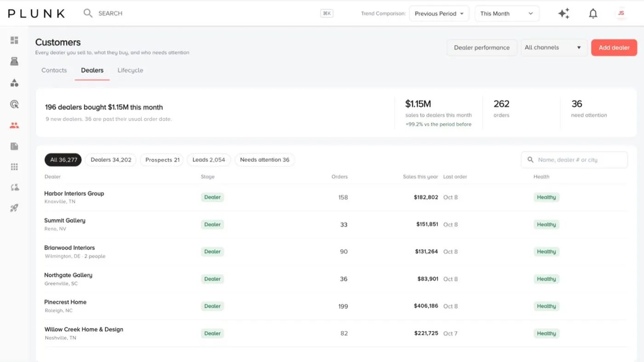Image resolution: width=644 pixels, height=362 pixels.
Task: Open the user sync icon in sidebar
Action: pyautogui.click(x=14, y=187)
